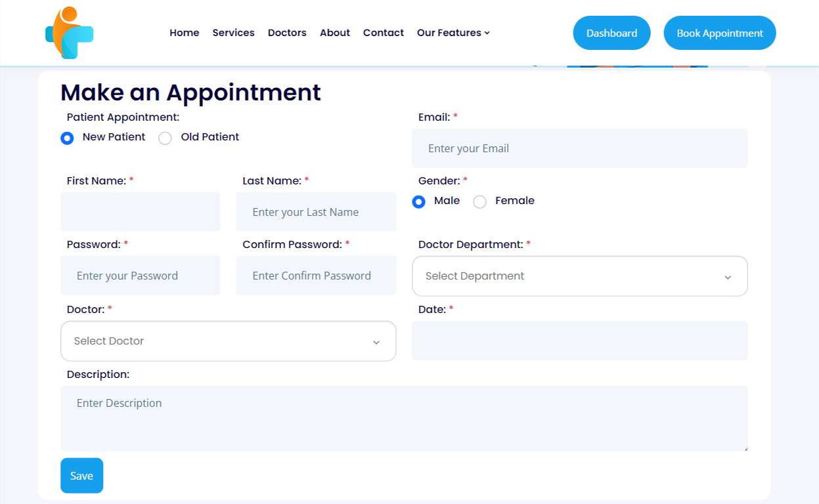
Task: Click the Enter your Email field
Action: (579, 148)
